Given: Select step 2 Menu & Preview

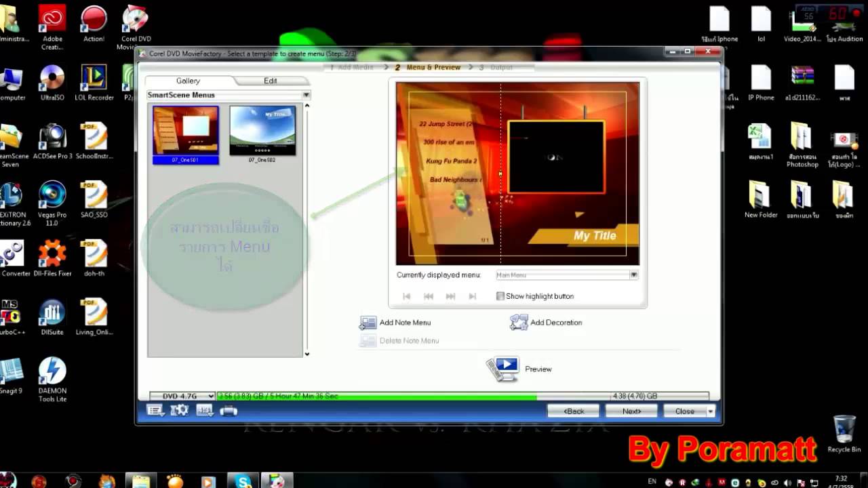Looking at the screenshot, I should point(428,67).
